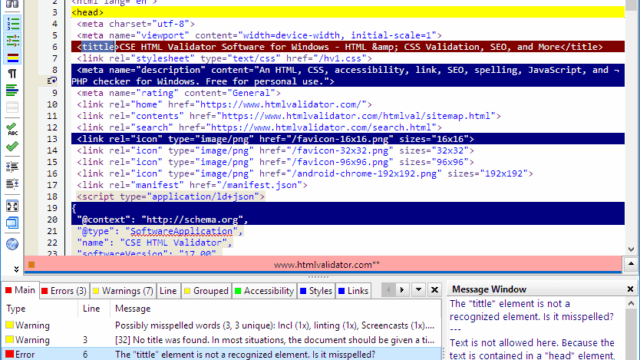The width and height of the screenshot is (640, 360).
Task: Open the Main results tab
Action: coord(20,290)
